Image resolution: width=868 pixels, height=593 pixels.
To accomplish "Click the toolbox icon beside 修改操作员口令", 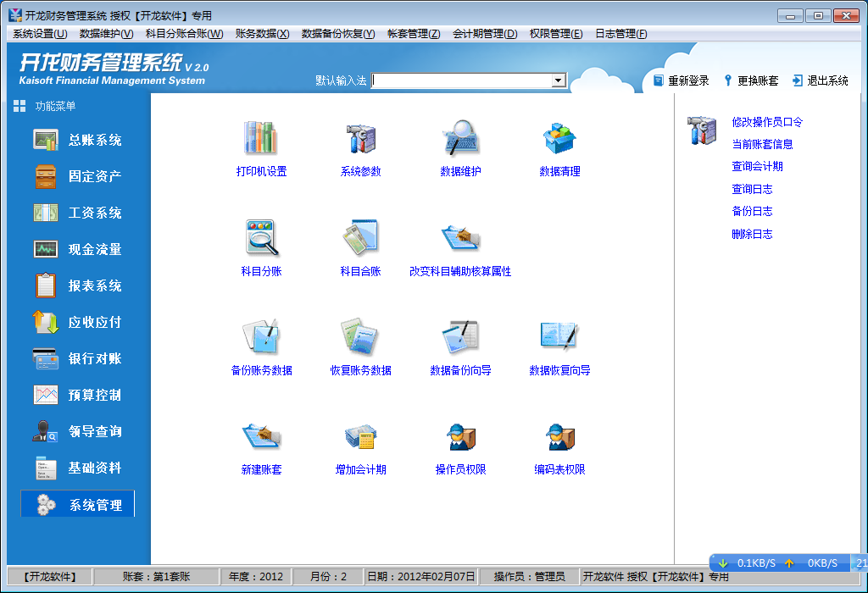I will point(701,130).
